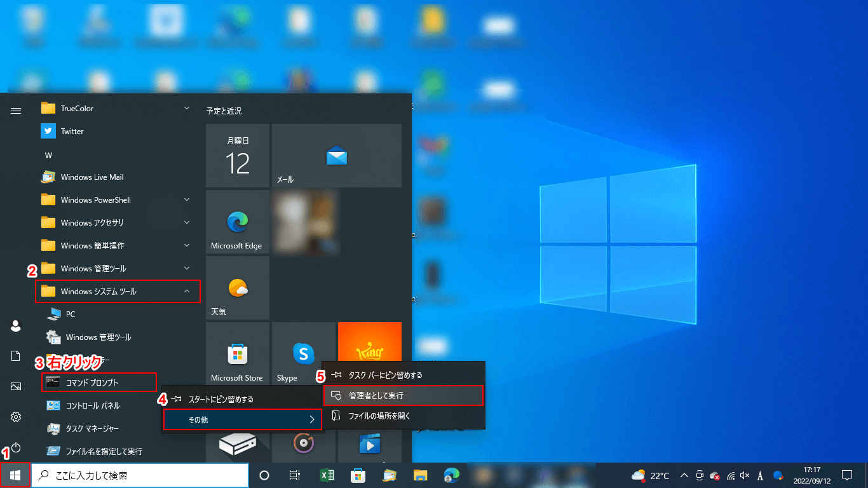Choose スタートにピン留めする in context menu
Image resolution: width=868 pixels, height=488 pixels.
pyautogui.click(x=243, y=399)
